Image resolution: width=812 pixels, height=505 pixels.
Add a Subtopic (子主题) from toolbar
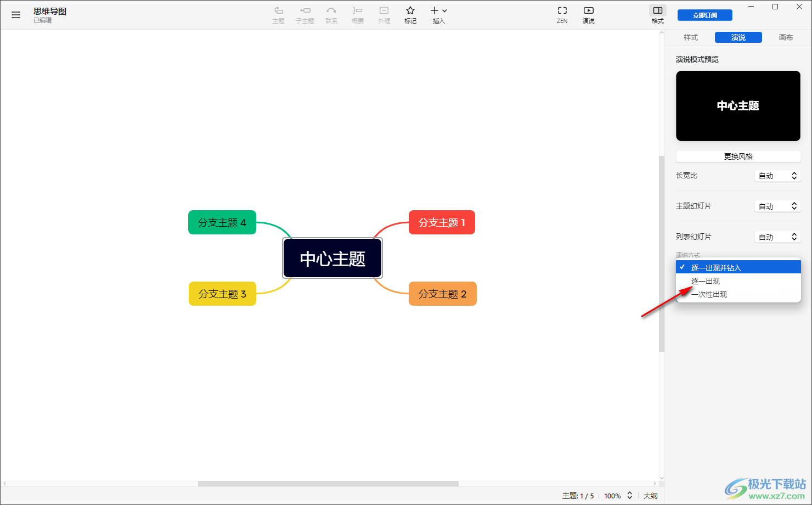pyautogui.click(x=305, y=15)
